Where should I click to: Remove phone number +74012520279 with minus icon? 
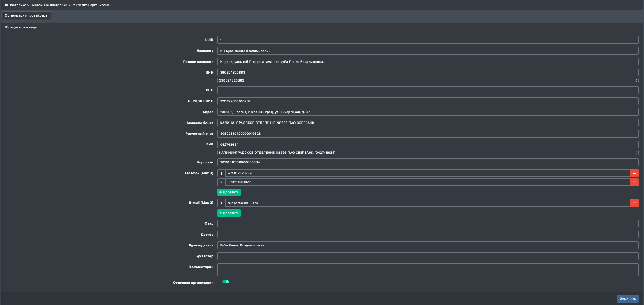634,173
